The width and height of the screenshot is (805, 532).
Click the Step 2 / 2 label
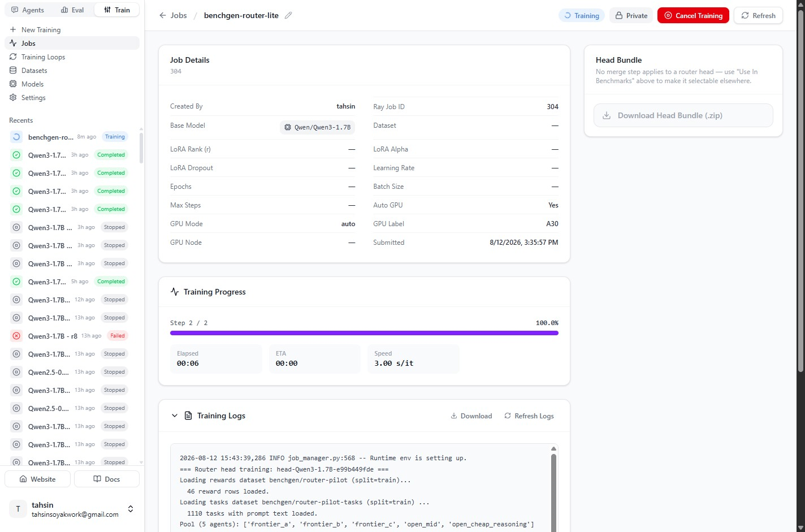tap(189, 323)
